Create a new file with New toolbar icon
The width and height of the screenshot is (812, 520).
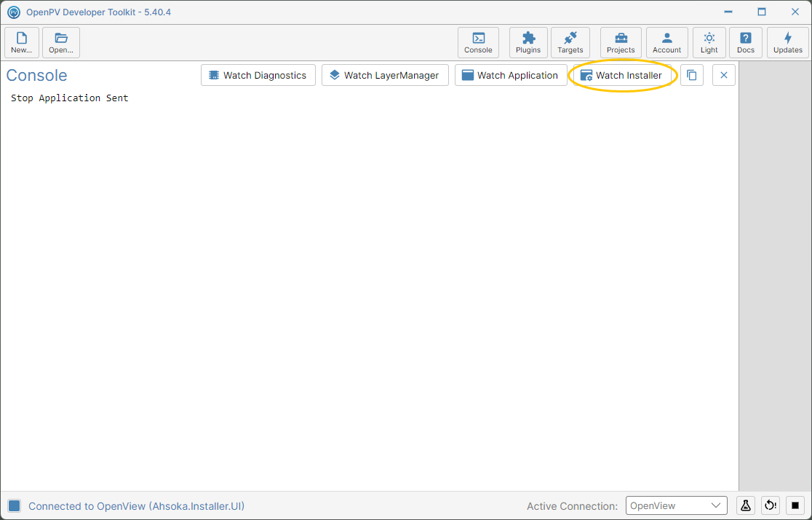coord(22,42)
